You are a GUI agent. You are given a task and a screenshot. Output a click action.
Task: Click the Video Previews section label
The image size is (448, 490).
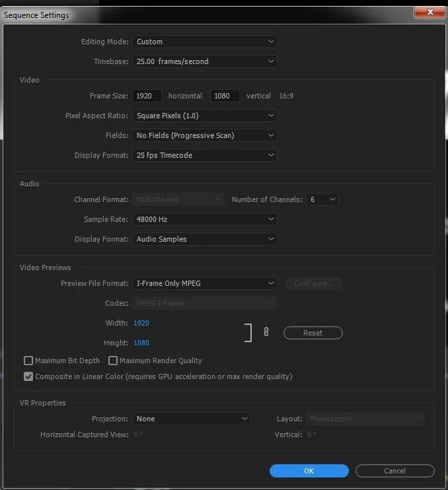pos(46,267)
